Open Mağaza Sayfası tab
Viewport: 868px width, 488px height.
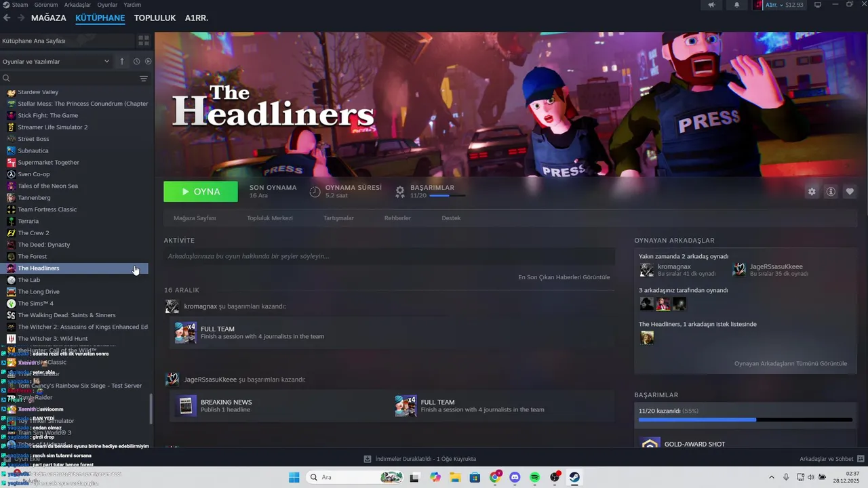pos(195,218)
